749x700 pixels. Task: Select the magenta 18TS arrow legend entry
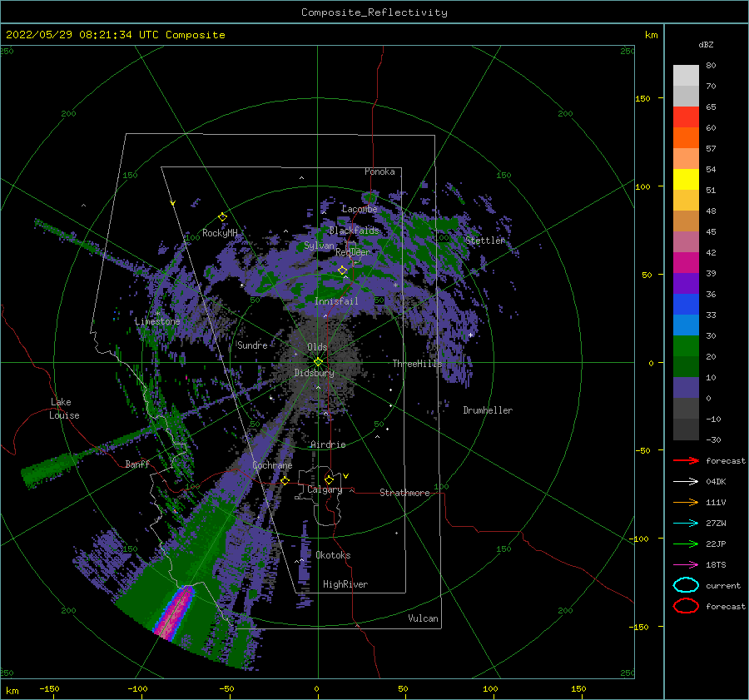pos(686,565)
